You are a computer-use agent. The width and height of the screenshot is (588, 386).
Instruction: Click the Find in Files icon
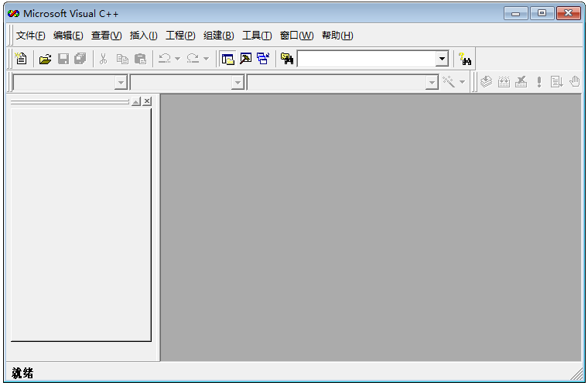click(x=287, y=59)
